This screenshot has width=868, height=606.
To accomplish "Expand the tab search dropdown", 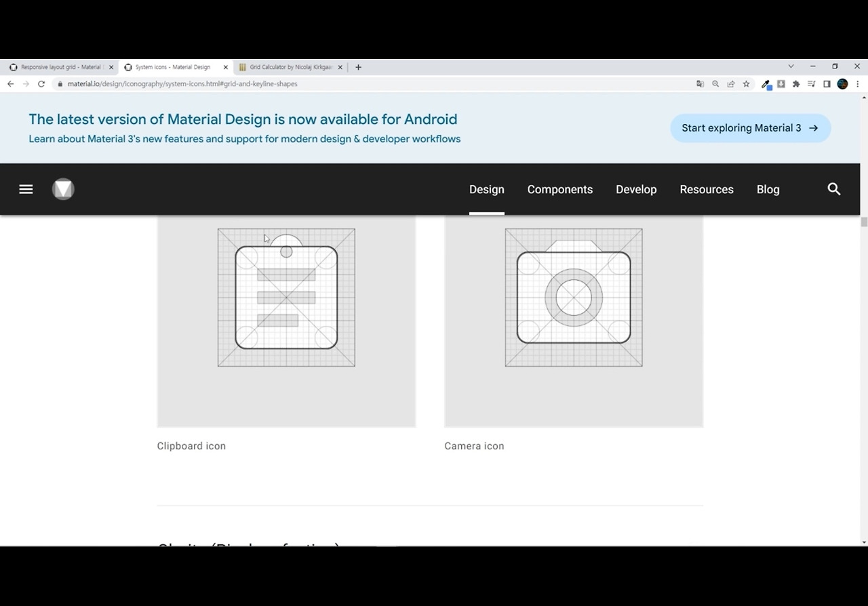I will 791,66.
